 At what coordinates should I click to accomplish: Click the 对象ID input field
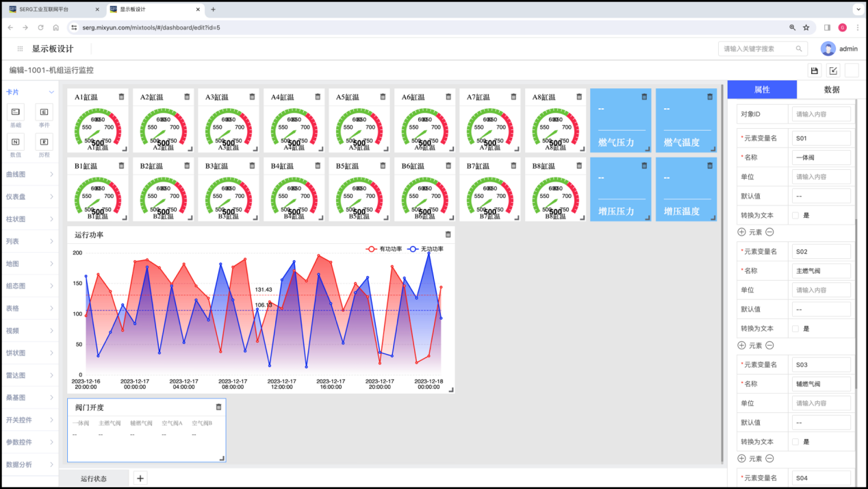821,114
